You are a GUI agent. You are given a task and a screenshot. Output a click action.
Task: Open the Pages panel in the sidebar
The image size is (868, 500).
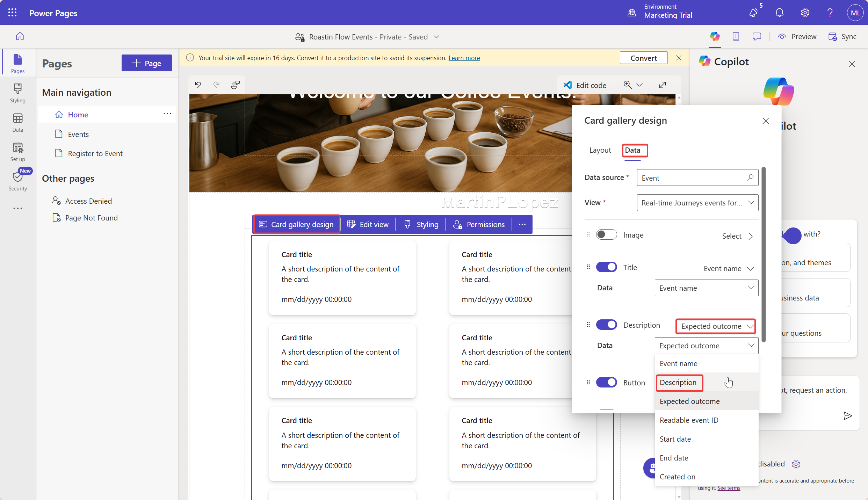tap(17, 62)
